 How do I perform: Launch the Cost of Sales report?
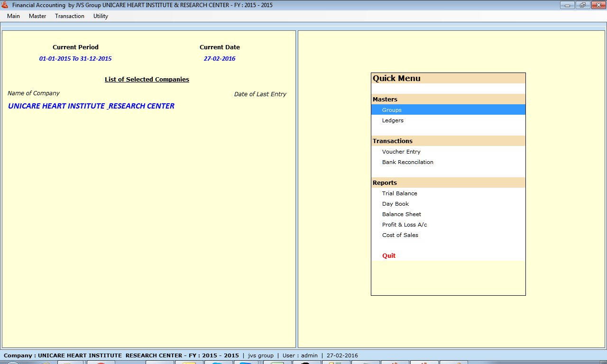[400, 235]
